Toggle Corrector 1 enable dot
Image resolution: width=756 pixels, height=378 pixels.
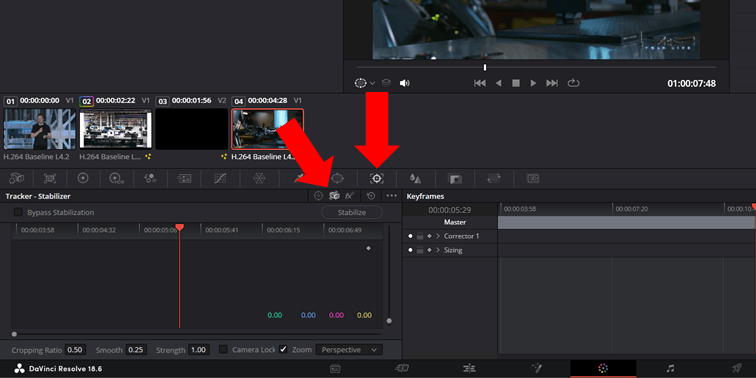[x=410, y=236]
